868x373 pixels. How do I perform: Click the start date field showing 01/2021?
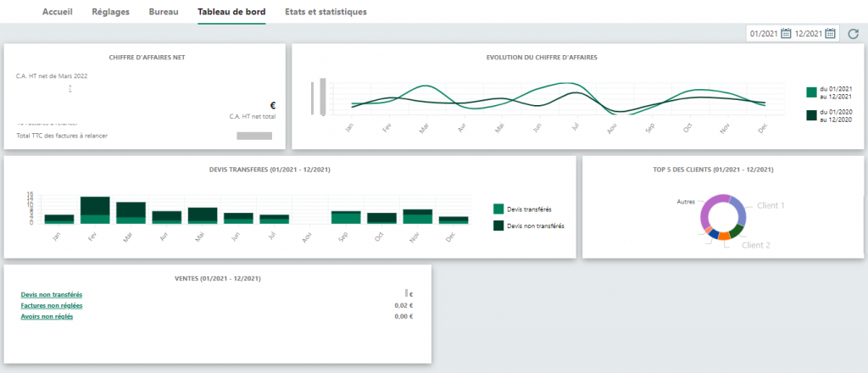(x=764, y=33)
